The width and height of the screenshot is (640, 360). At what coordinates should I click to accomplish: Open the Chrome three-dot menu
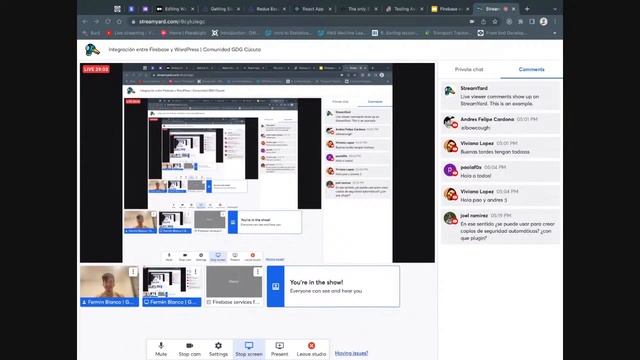click(555, 22)
